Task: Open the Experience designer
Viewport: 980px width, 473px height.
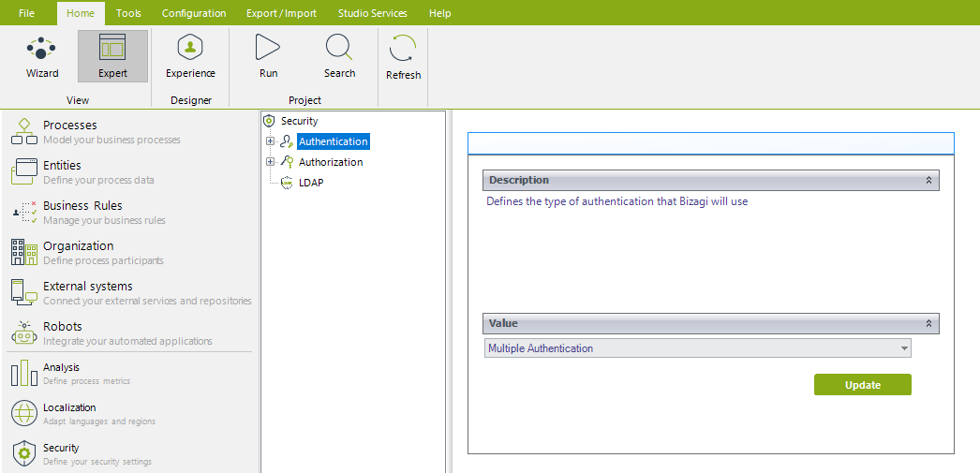Action: click(x=190, y=56)
